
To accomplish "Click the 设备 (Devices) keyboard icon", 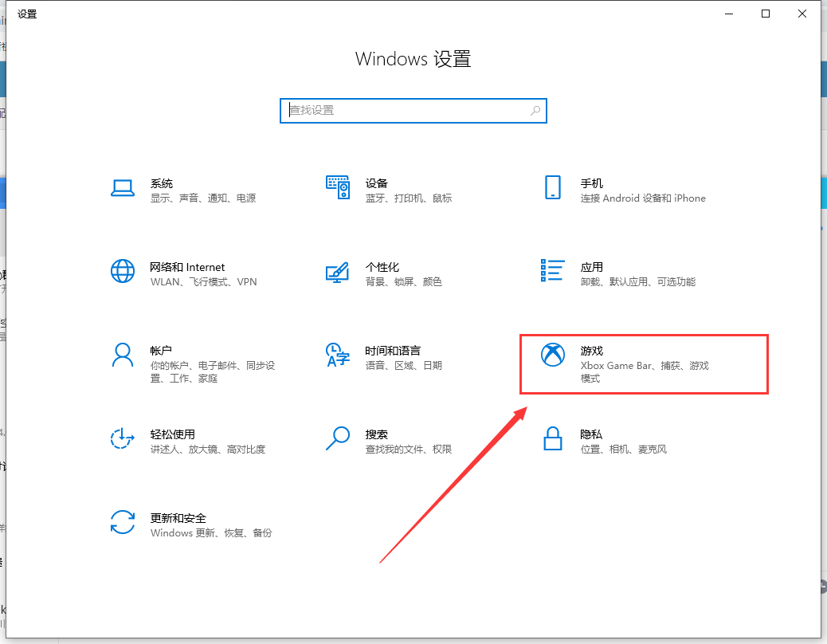I will 338,188.
